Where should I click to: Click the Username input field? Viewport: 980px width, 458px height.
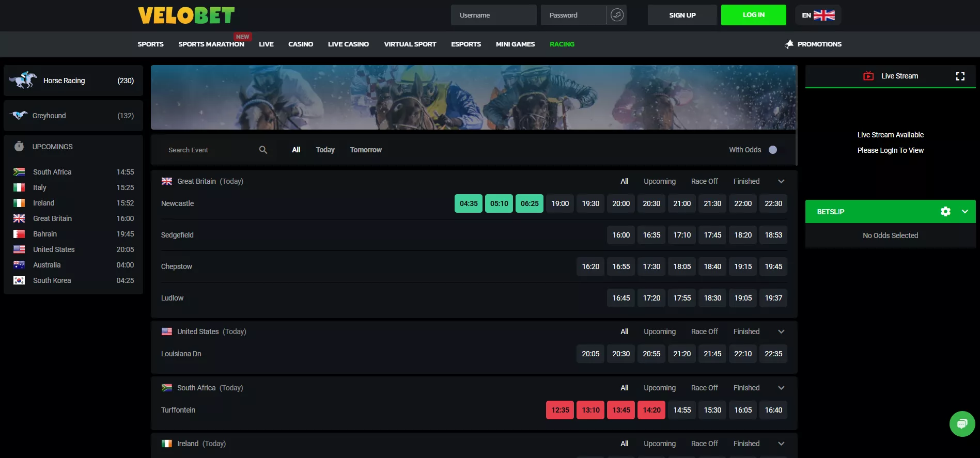(x=493, y=15)
